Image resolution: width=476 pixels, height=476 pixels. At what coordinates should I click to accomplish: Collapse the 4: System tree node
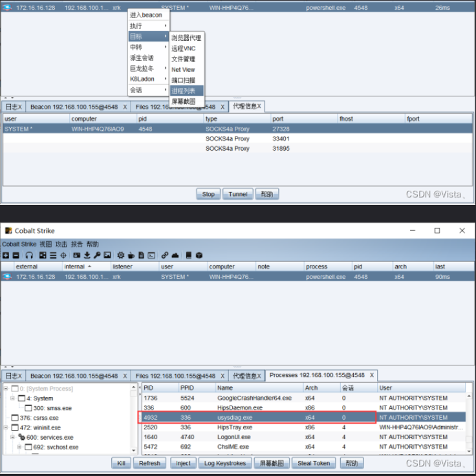click(12, 398)
